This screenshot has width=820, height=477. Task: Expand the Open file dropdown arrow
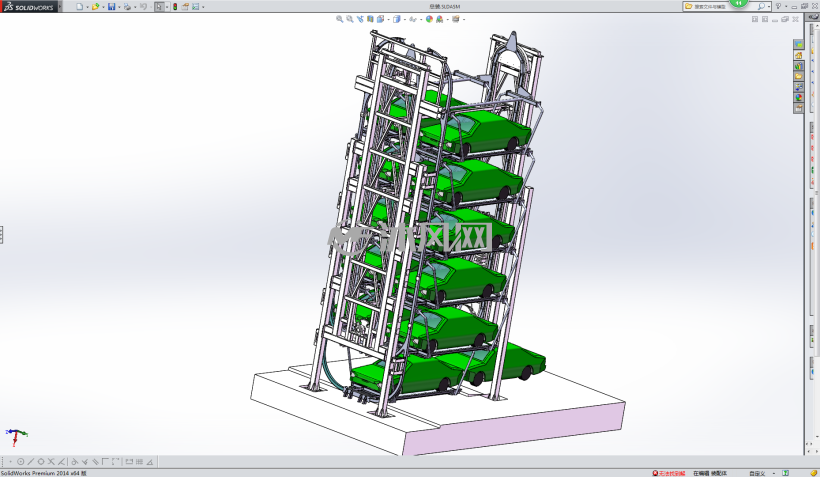point(103,7)
